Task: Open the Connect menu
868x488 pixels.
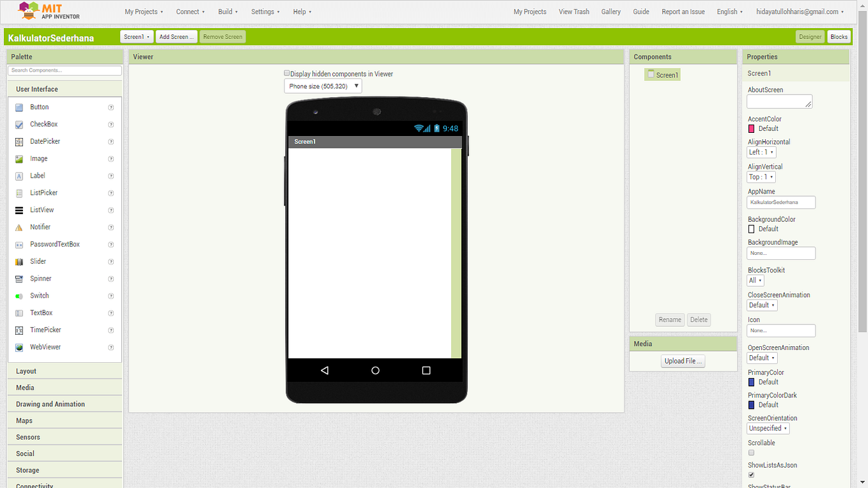Action: point(190,11)
